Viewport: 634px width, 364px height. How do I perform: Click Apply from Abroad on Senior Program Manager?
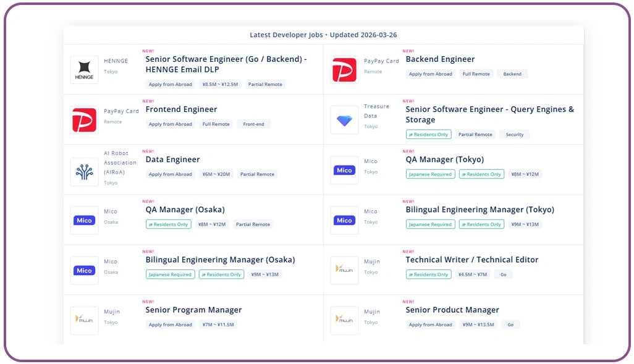[x=170, y=325]
